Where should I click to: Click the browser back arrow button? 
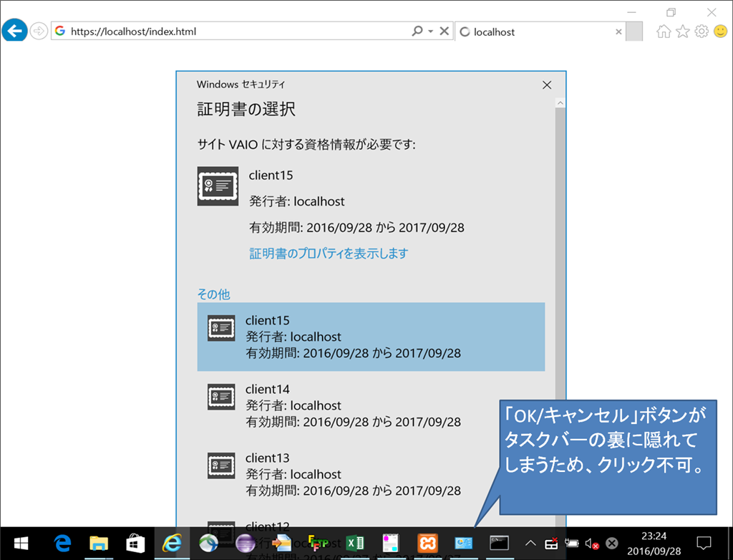click(14, 31)
